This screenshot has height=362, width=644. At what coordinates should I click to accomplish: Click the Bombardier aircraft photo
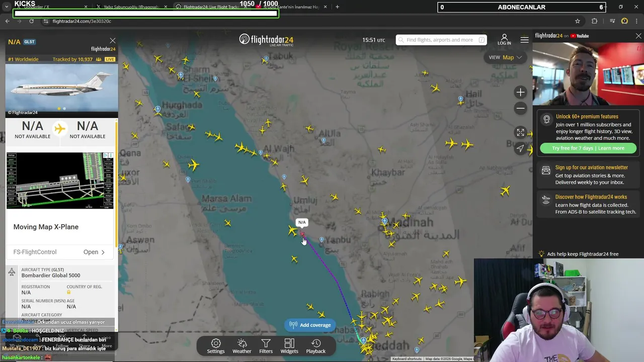(62, 86)
